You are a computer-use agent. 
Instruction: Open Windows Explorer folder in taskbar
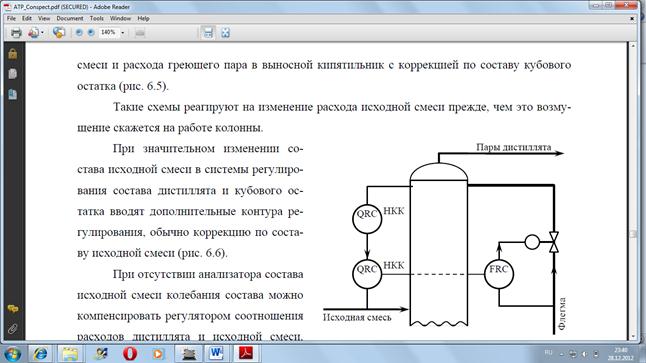click(x=70, y=354)
